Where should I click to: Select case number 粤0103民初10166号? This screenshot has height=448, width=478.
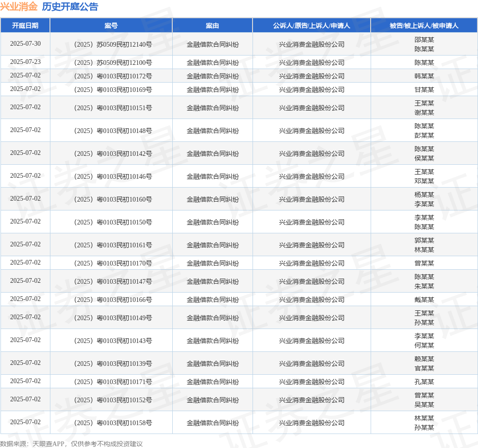(x=113, y=300)
